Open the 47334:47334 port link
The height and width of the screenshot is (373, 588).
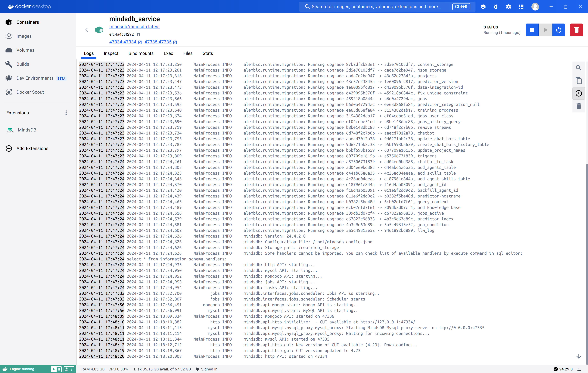123,42
